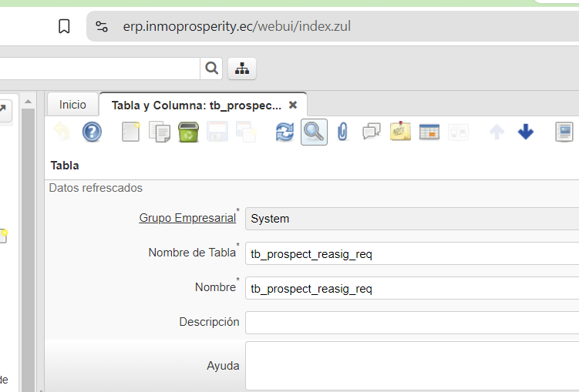Click the Copy Record icon

[x=160, y=132]
